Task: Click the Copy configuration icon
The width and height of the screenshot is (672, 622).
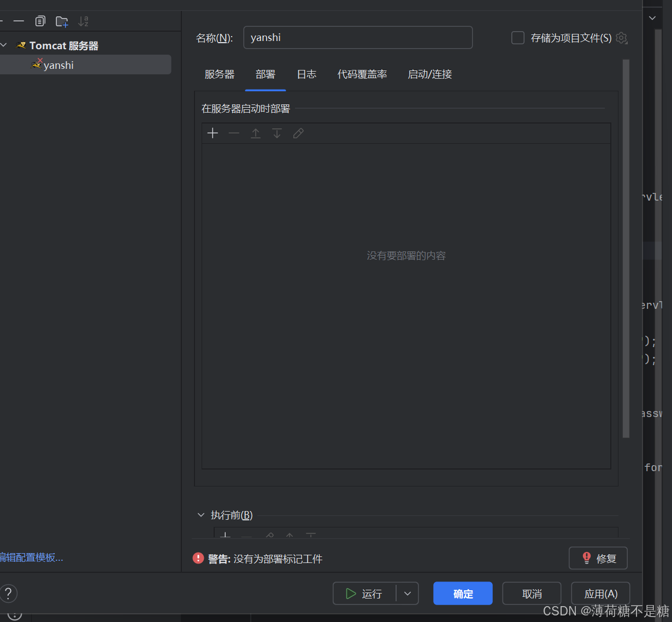Action: (x=40, y=21)
